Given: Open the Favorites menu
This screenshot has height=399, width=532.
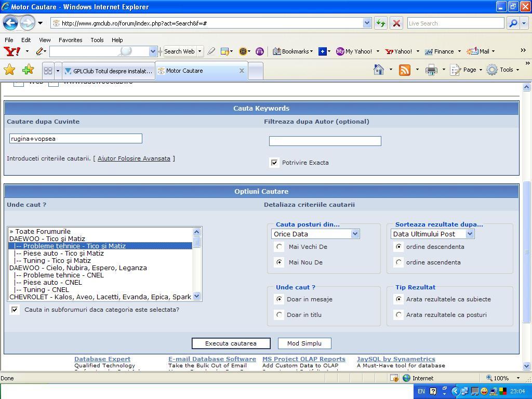Looking at the screenshot, I should point(70,39).
